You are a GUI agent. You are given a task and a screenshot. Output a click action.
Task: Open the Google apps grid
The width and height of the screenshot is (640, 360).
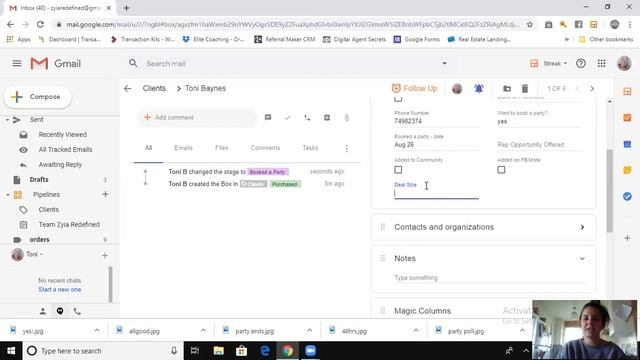click(601, 63)
